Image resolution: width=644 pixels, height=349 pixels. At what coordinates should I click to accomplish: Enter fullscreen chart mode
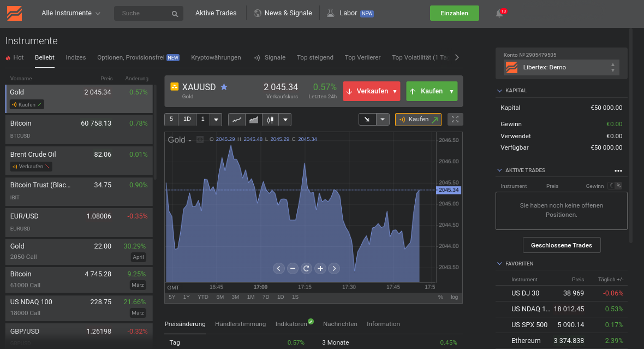pyautogui.click(x=455, y=119)
